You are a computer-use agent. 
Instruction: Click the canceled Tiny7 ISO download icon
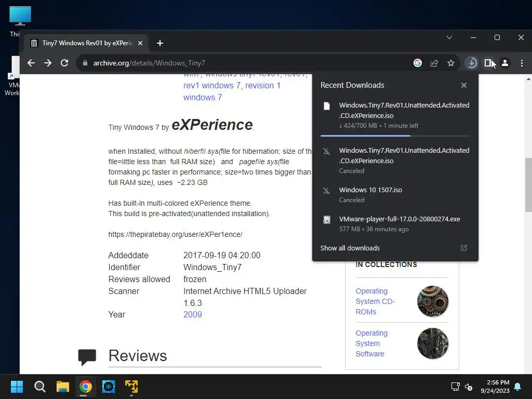326,151
